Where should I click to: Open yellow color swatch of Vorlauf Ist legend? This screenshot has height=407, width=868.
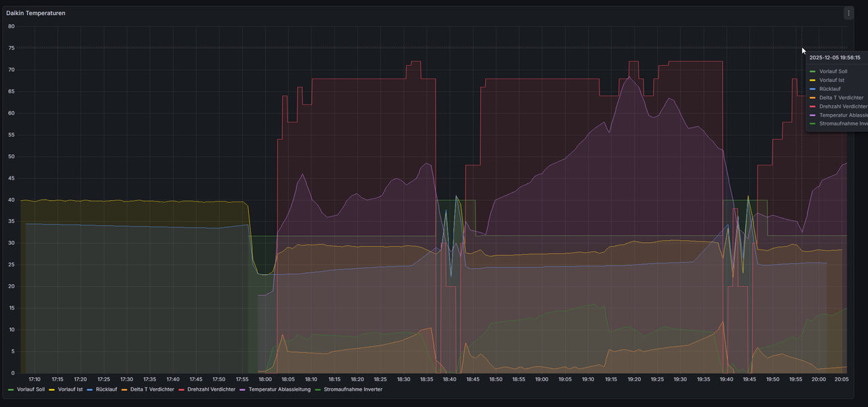tap(52, 390)
